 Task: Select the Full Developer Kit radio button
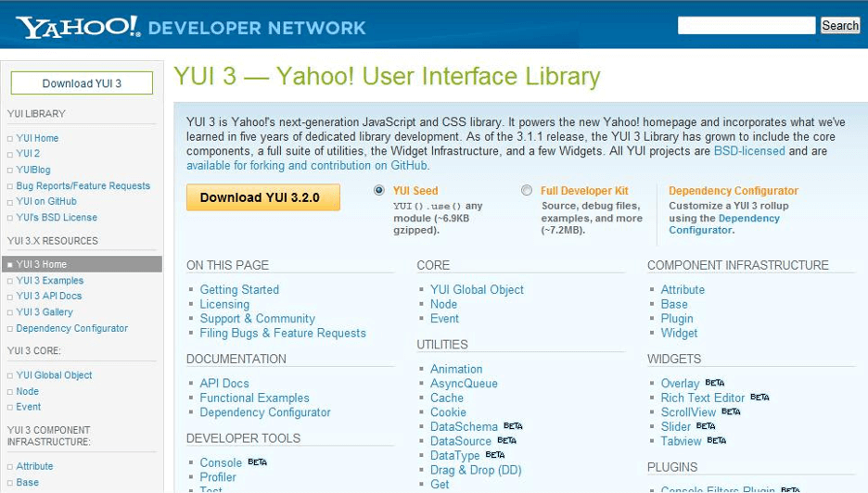point(527,190)
